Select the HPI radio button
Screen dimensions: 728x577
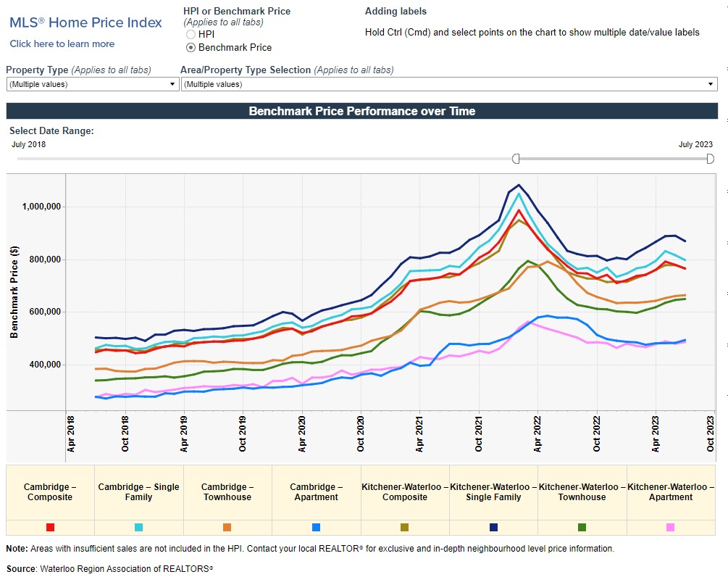pos(191,34)
